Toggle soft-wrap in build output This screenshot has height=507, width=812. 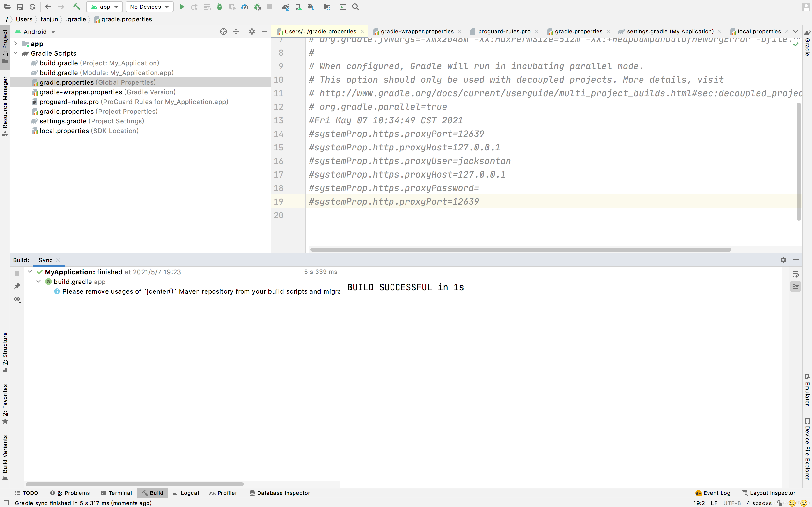point(796,274)
